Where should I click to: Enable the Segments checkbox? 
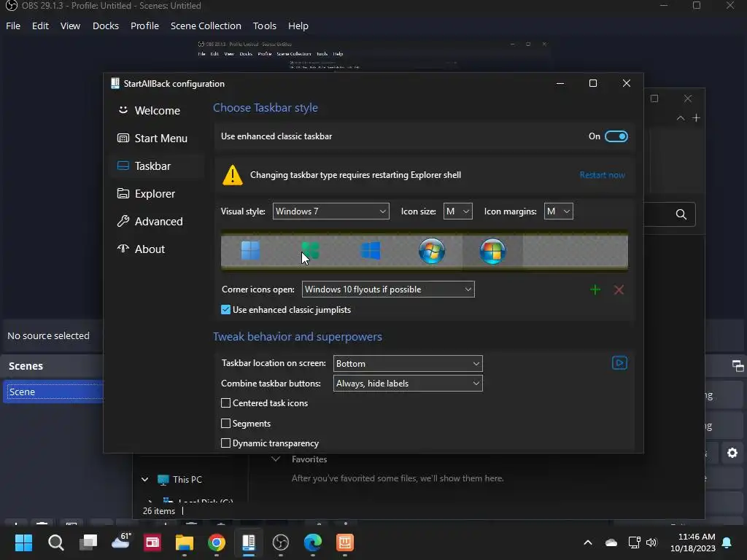tap(226, 424)
